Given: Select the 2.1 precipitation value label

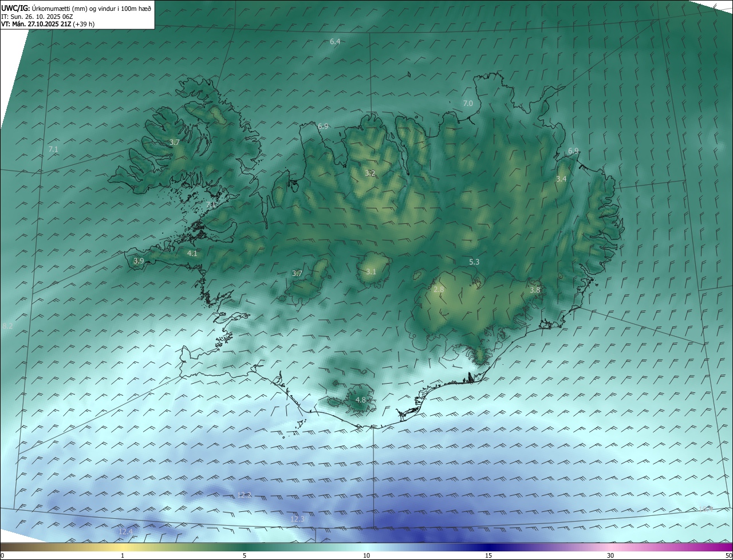Looking at the screenshot, I should [x=211, y=205].
